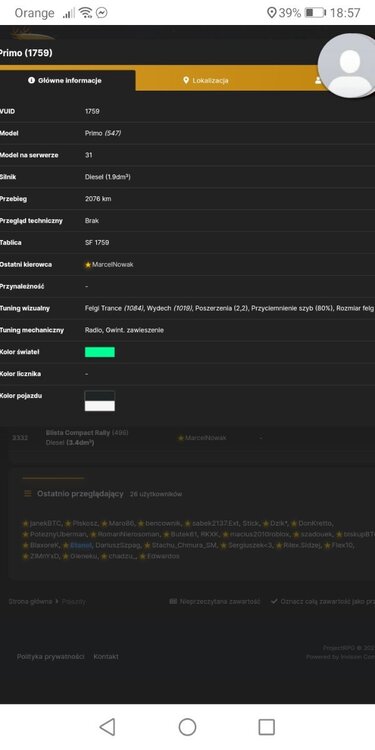Open user bencownik profile

163,523
